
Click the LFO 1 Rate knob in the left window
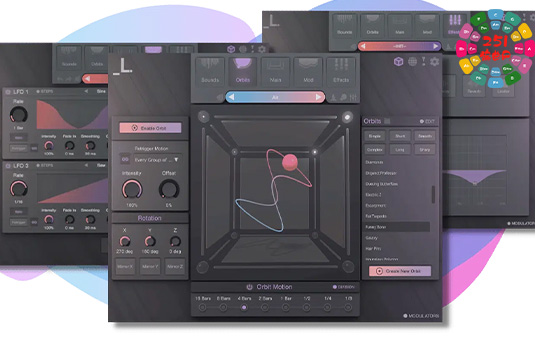pyautogui.click(x=18, y=114)
